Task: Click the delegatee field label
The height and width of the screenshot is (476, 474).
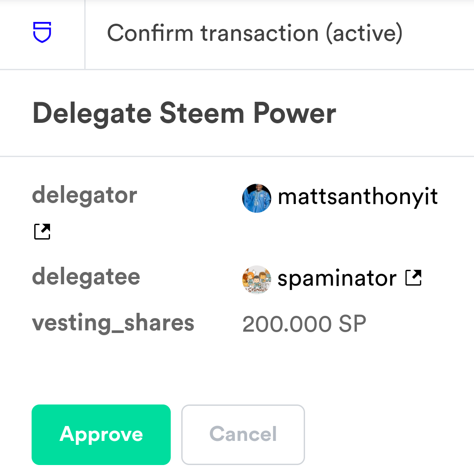Action: point(86,277)
